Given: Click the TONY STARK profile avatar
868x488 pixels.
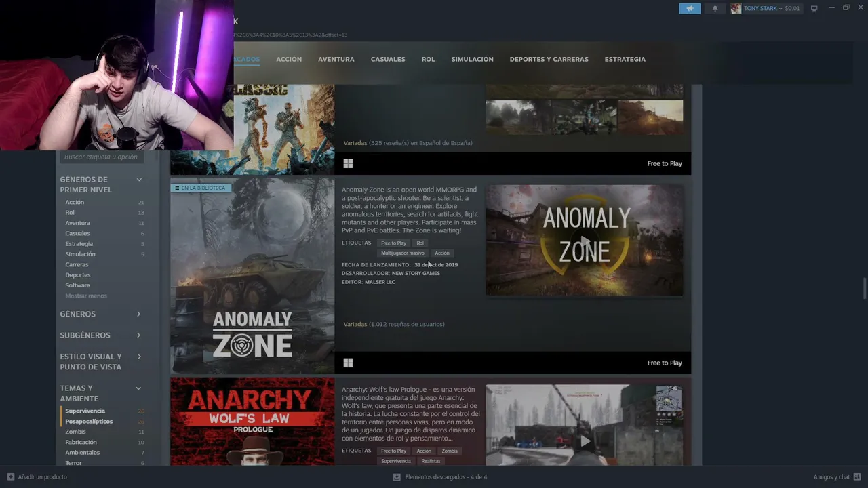Looking at the screenshot, I should tap(736, 8).
